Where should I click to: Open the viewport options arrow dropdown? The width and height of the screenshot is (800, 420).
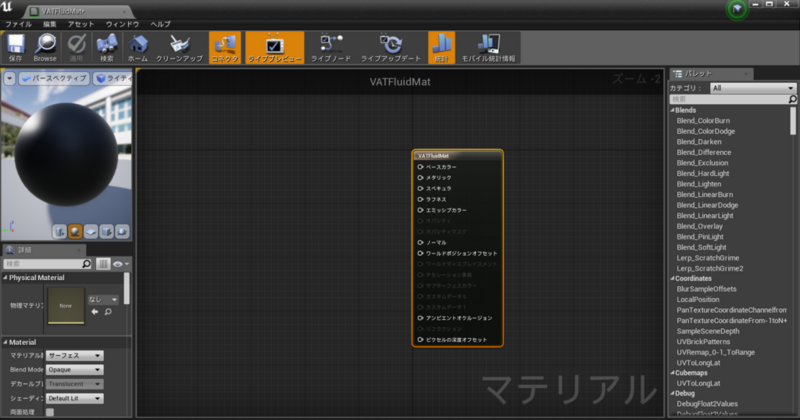click(10, 79)
